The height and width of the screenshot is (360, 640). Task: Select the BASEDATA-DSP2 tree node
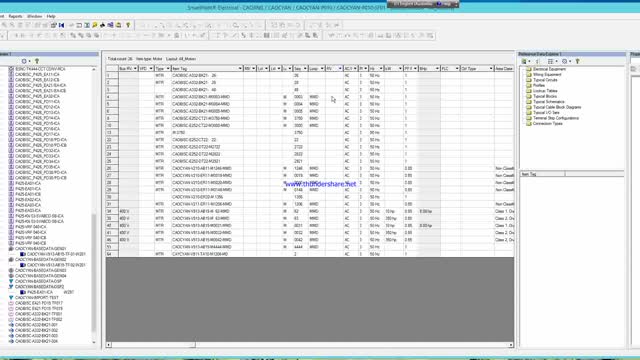(40, 287)
